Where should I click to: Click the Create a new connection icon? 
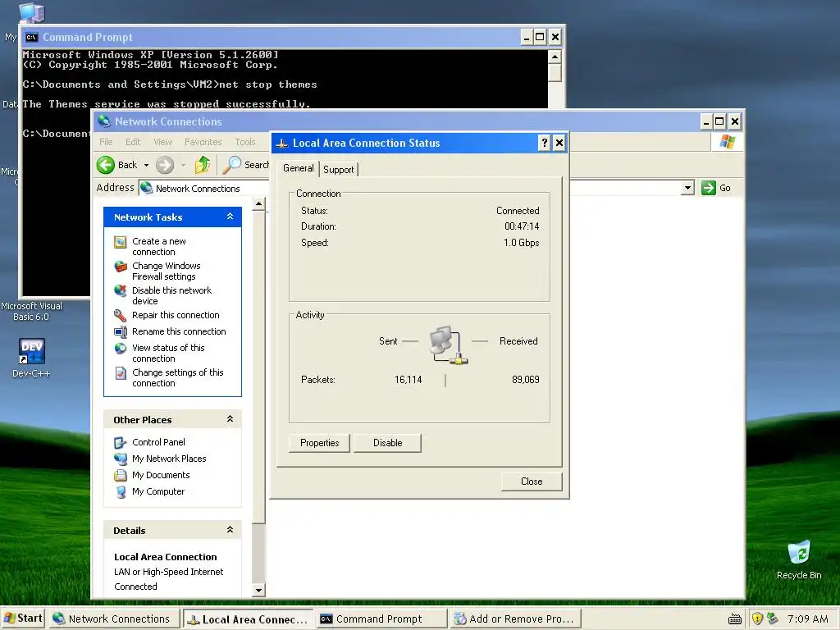tap(121, 242)
